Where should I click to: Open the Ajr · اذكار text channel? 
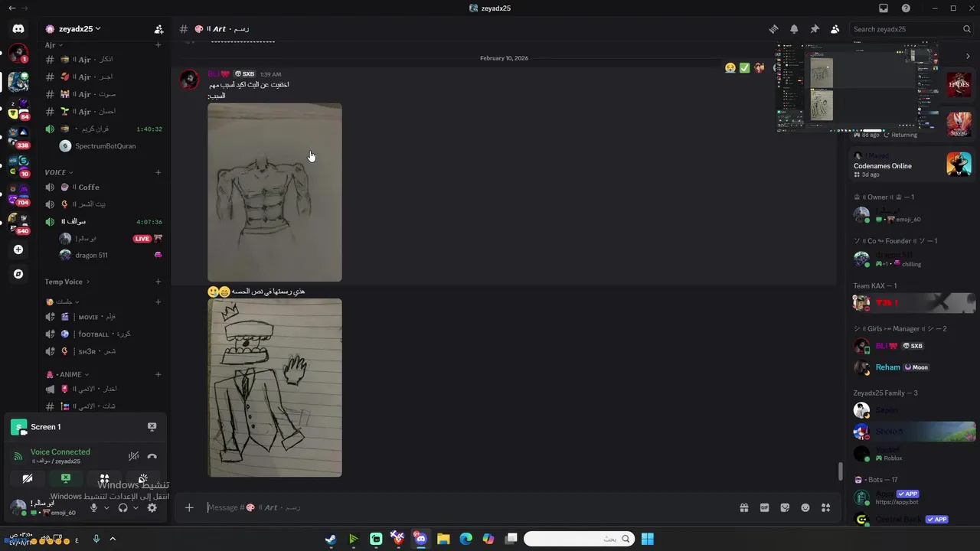coord(103,60)
